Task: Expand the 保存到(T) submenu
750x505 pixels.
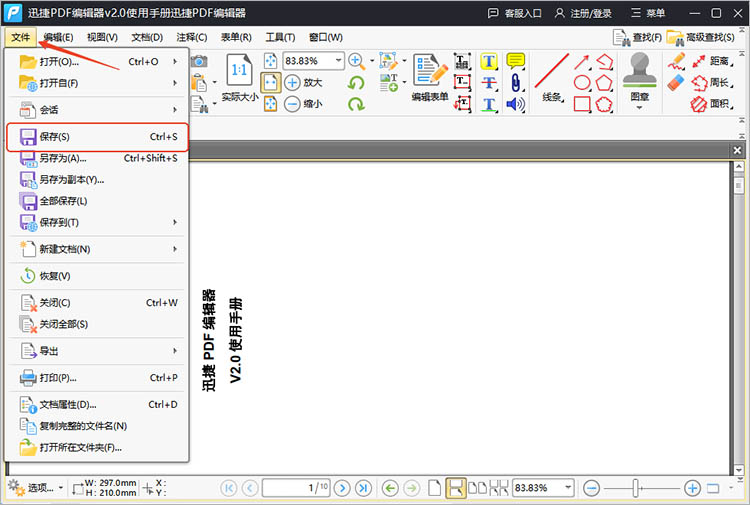Action: tap(175, 222)
